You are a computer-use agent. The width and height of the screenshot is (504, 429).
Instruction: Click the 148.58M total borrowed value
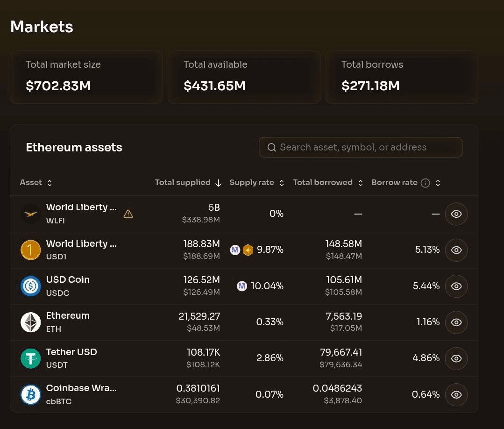pyautogui.click(x=344, y=244)
